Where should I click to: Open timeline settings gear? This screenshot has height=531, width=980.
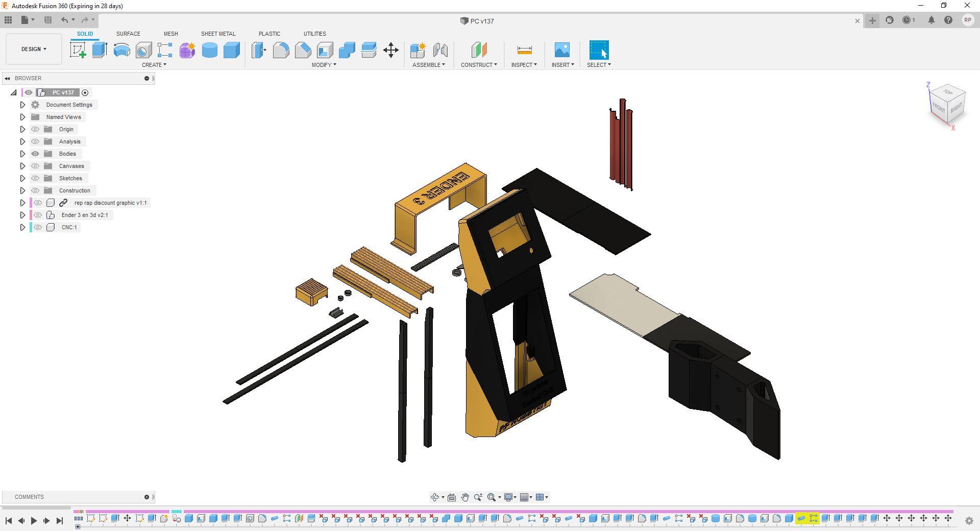point(969,521)
